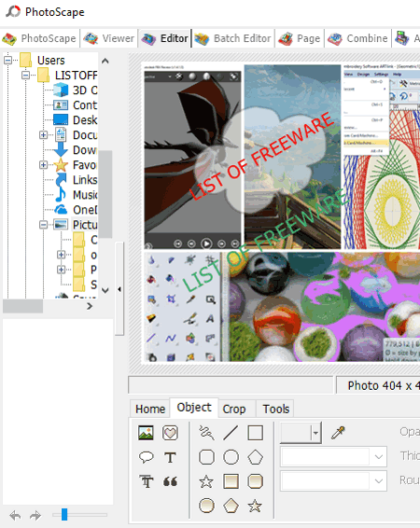Select the outlined pentagon tool
The image size is (420, 528).
(x=256, y=457)
